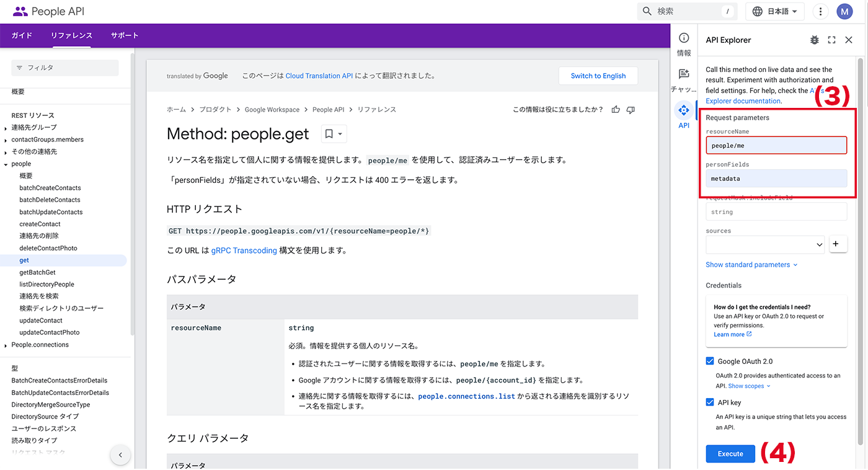Click the Explorer documentation link

pyautogui.click(x=743, y=101)
